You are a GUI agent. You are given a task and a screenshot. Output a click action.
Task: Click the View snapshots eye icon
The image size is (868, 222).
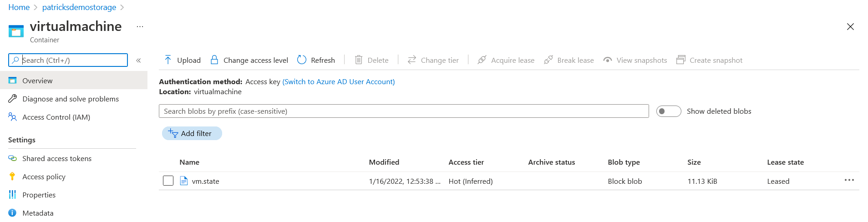point(608,60)
